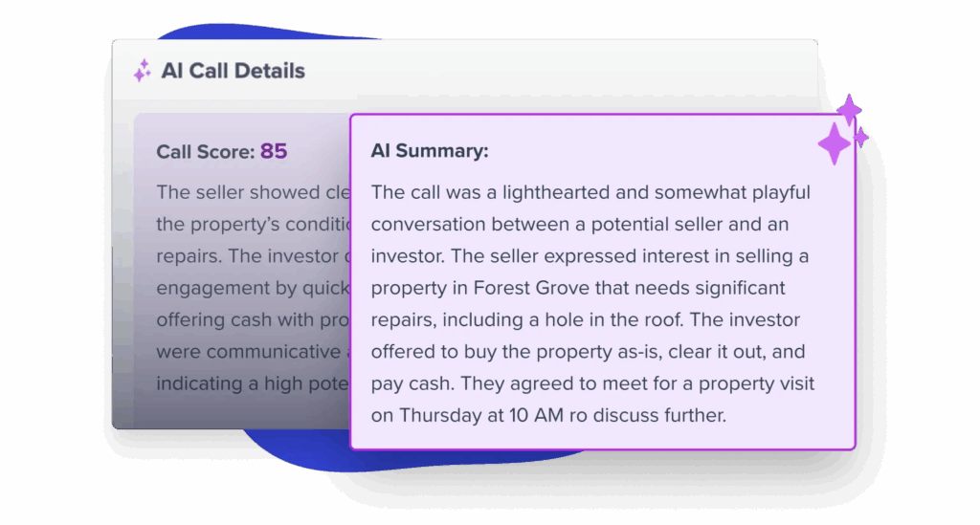Click the Call Score label
This screenshot has width=980, height=525.
[x=205, y=152]
